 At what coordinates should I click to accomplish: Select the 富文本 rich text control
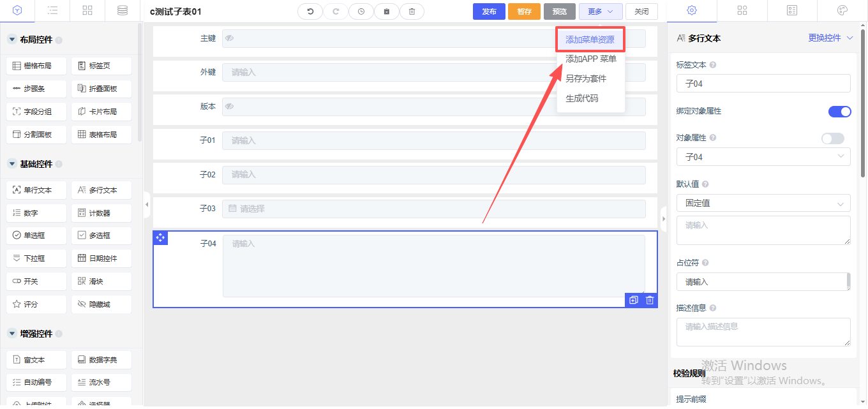pyautogui.click(x=35, y=360)
